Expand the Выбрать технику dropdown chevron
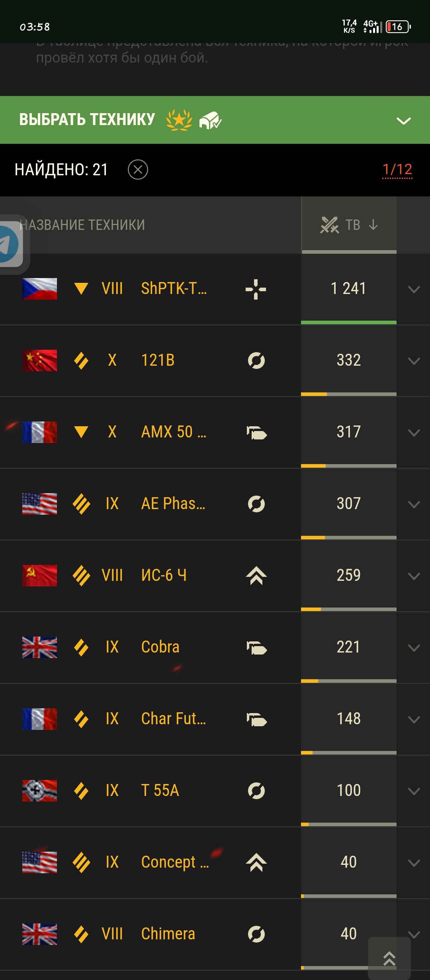Viewport: 430px width, 980px height. [404, 121]
